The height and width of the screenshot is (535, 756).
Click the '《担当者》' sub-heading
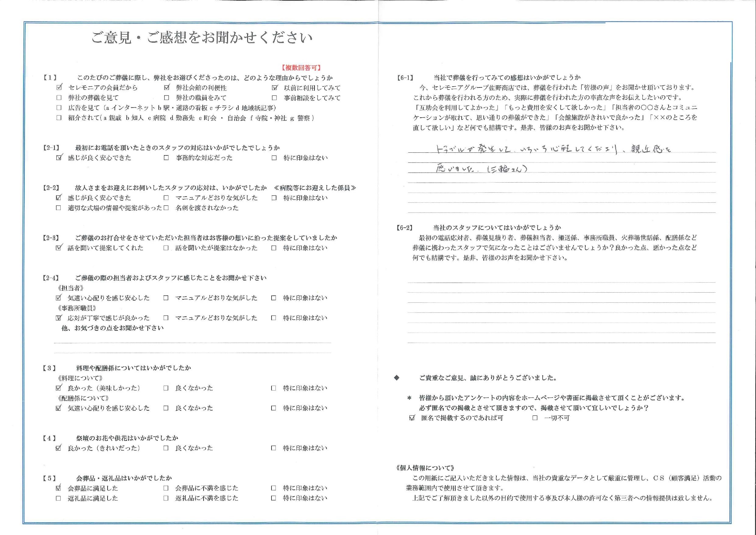pyautogui.click(x=70, y=288)
